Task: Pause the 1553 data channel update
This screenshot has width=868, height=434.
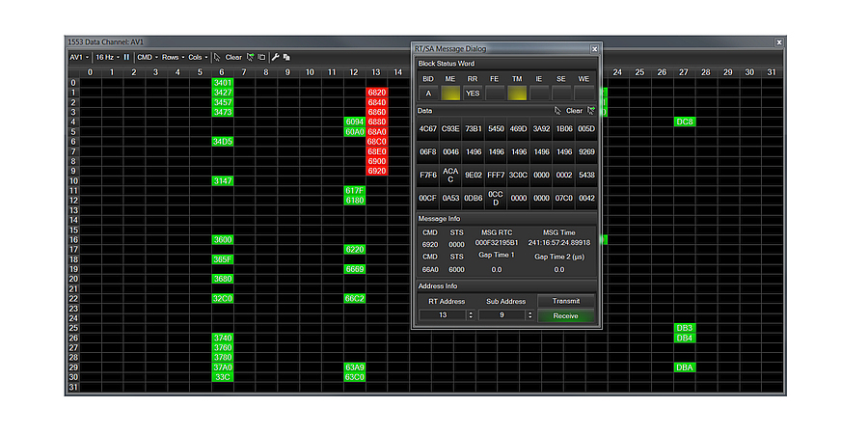Action: coord(126,57)
